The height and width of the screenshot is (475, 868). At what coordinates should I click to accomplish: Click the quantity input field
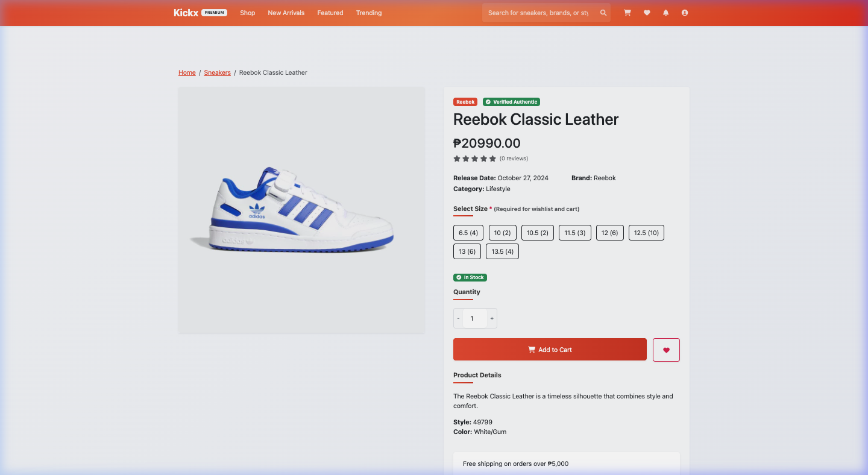475,318
